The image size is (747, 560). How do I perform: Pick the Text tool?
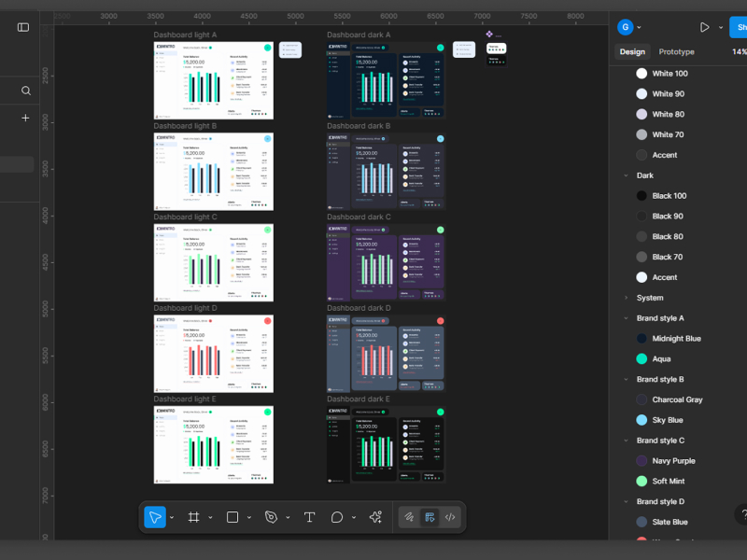pyautogui.click(x=309, y=517)
